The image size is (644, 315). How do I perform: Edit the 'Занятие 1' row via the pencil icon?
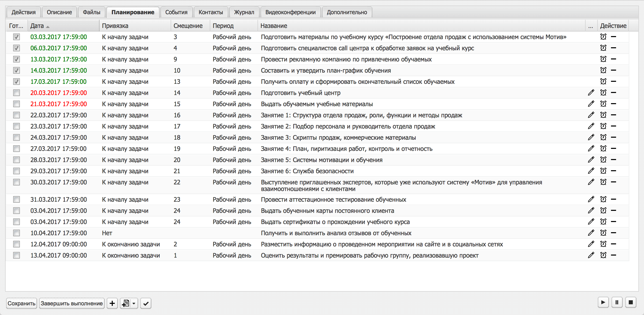pos(591,115)
